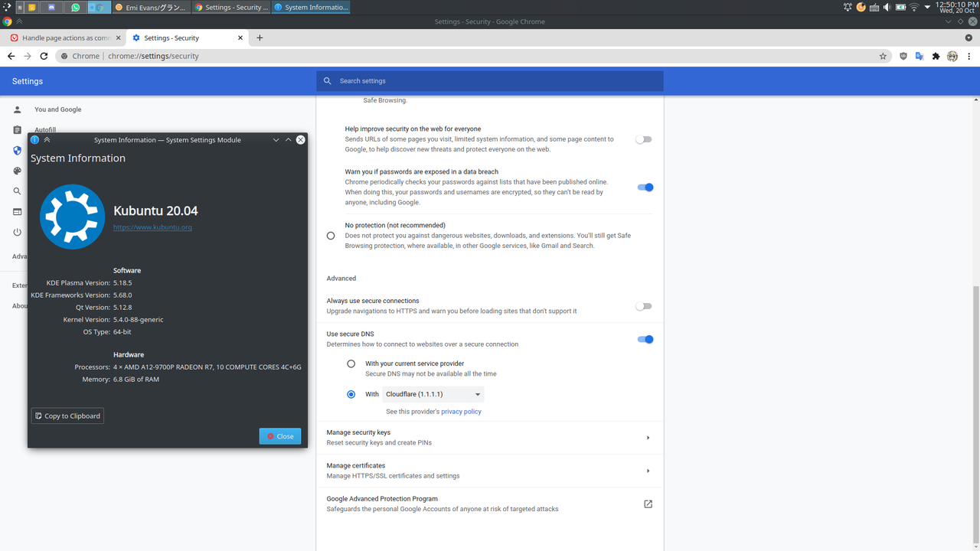Click the Search settings field

point(490,81)
